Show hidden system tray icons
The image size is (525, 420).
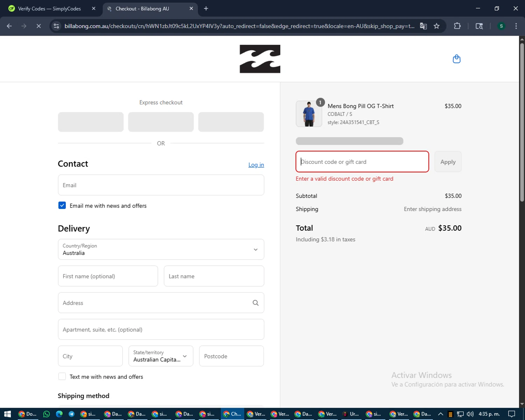tap(440, 414)
